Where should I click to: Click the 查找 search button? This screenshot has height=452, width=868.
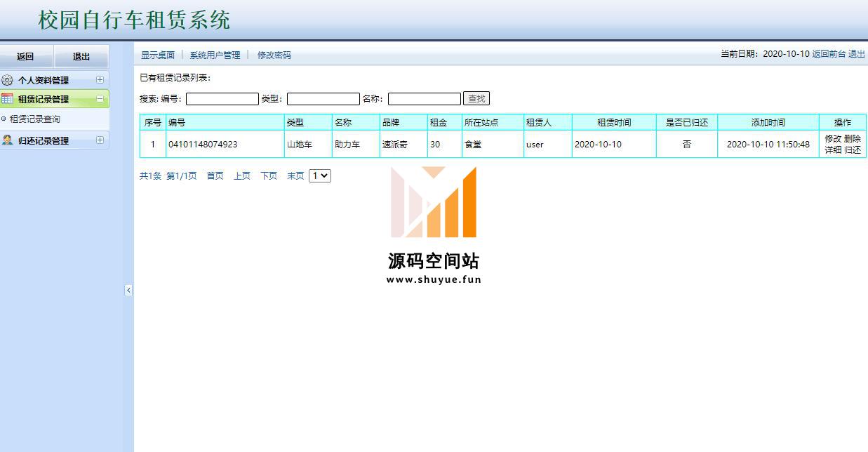pyautogui.click(x=476, y=99)
